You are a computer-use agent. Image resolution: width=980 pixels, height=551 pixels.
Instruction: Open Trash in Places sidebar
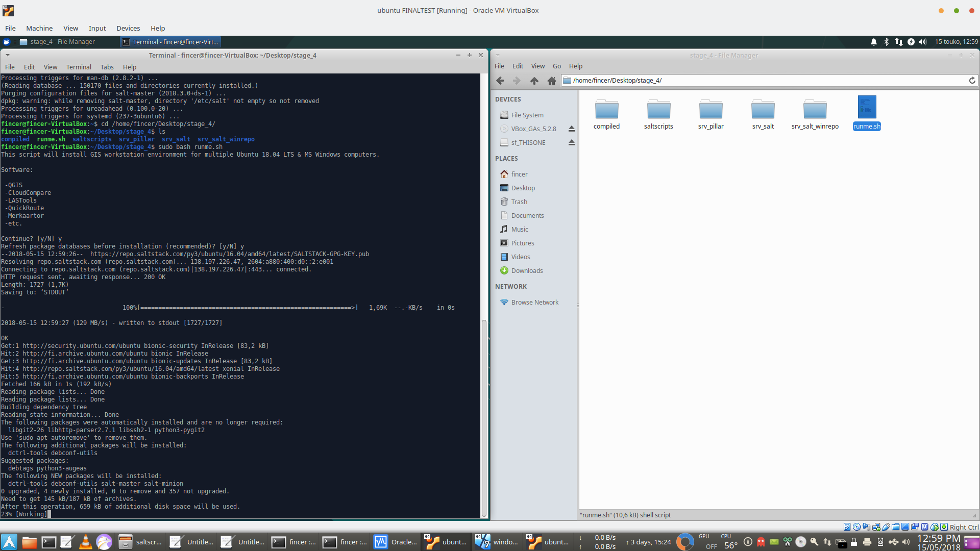pyautogui.click(x=519, y=202)
